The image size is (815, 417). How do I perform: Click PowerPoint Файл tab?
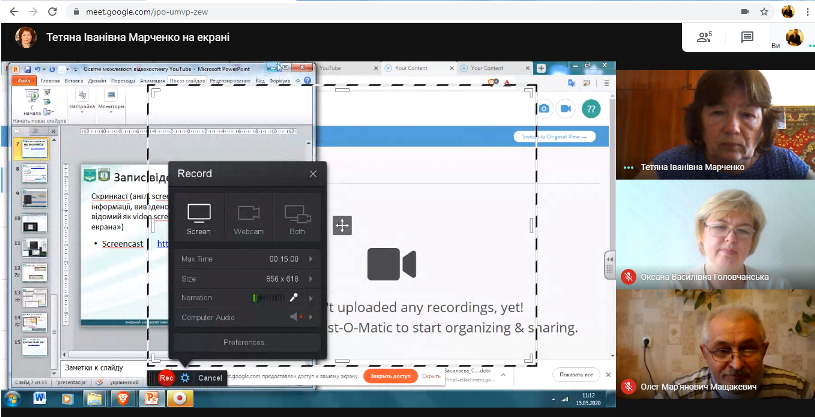pyautogui.click(x=24, y=81)
